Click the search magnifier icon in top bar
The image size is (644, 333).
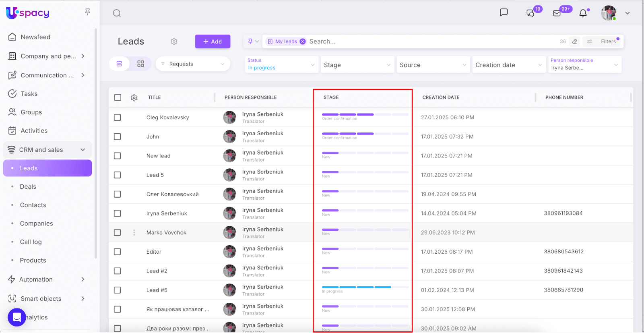(117, 13)
